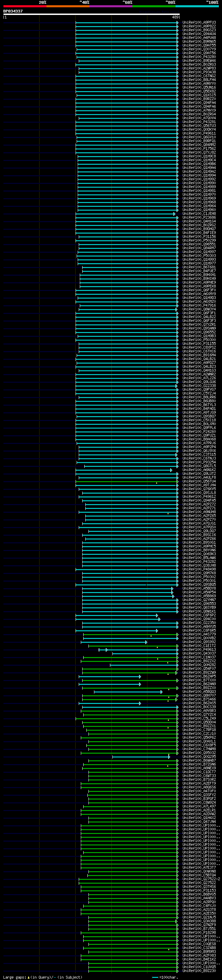Select the UniRef100_P31153 entry

point(199,890)
